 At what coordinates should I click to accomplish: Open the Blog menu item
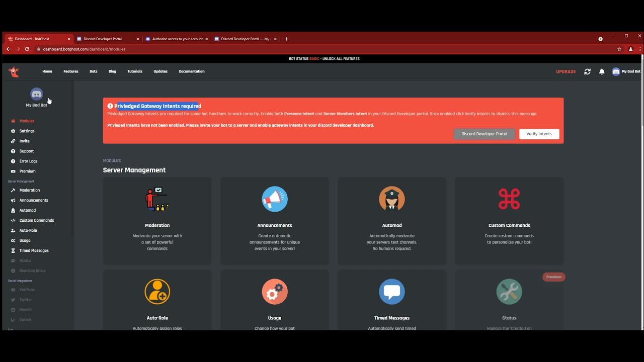pyautogui.click(x=112, y=71)
